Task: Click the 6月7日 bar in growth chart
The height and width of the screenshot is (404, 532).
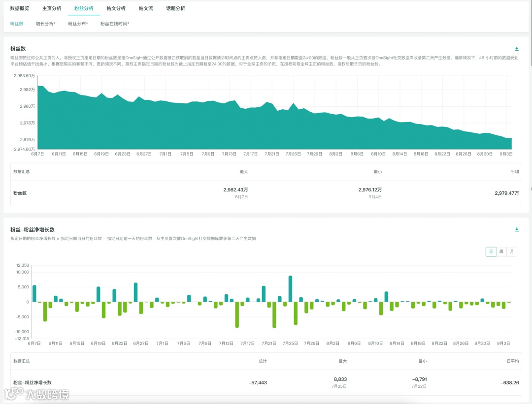Action: click(x=34, y=293)
